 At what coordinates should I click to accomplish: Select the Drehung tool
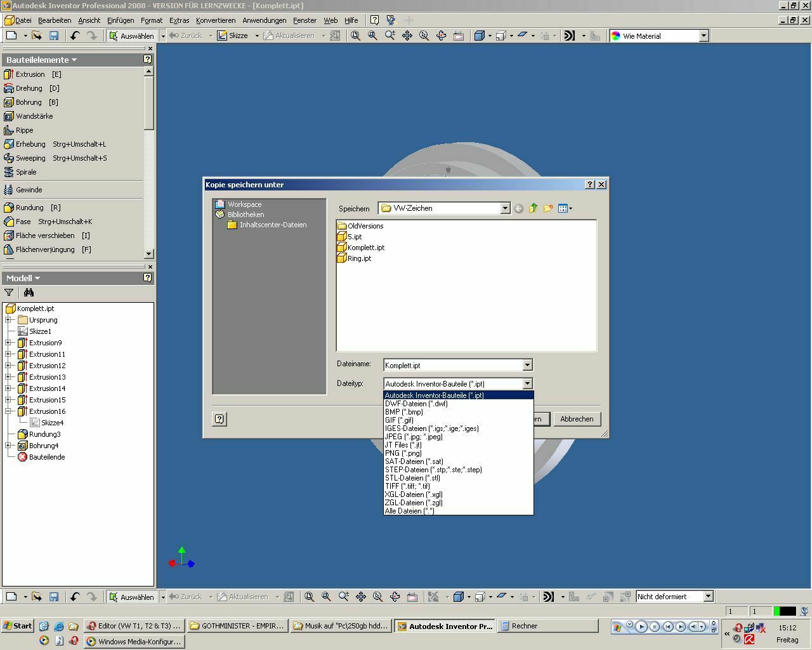click(x=32, y=88)
